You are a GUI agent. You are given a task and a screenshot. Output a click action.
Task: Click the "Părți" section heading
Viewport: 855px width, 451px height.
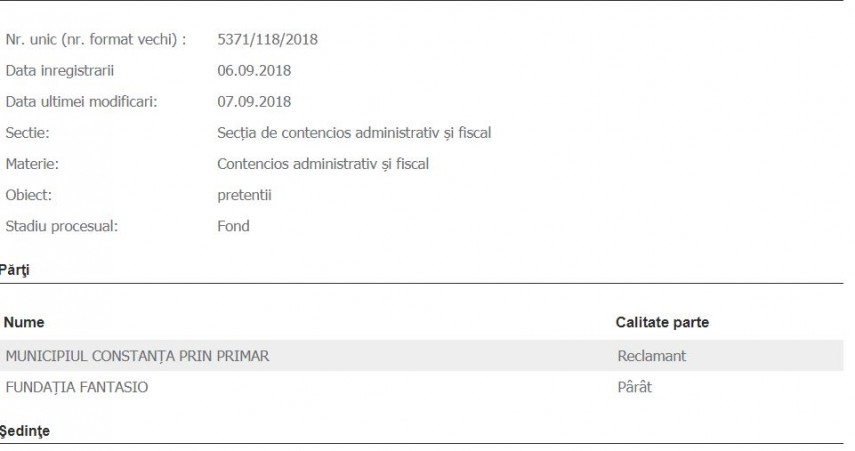tap(16, 269)
